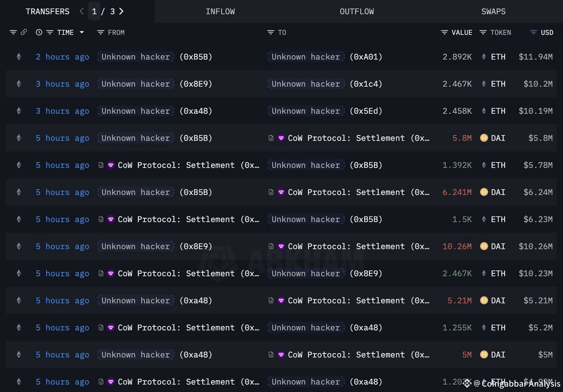Click the Unknown hacker (0xB5B) entity tag
The image size is (563, 392).
pyautogui.click(x=135, y=57)
